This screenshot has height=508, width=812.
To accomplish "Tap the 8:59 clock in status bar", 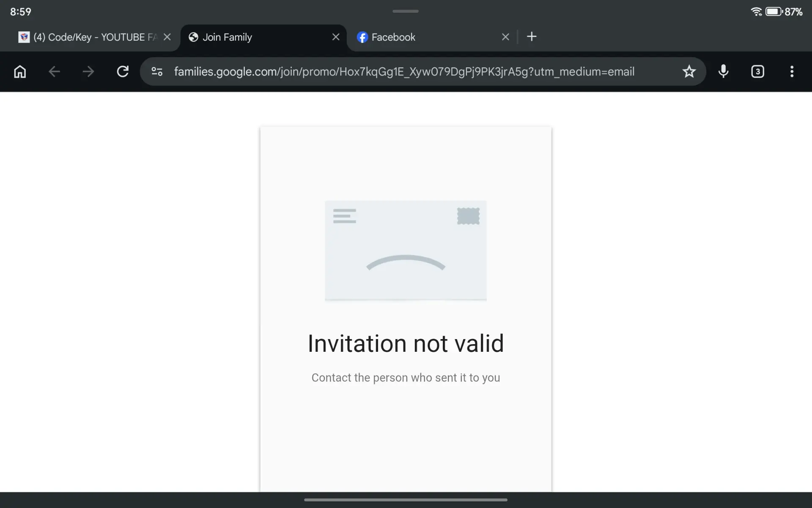I will 21,12.
